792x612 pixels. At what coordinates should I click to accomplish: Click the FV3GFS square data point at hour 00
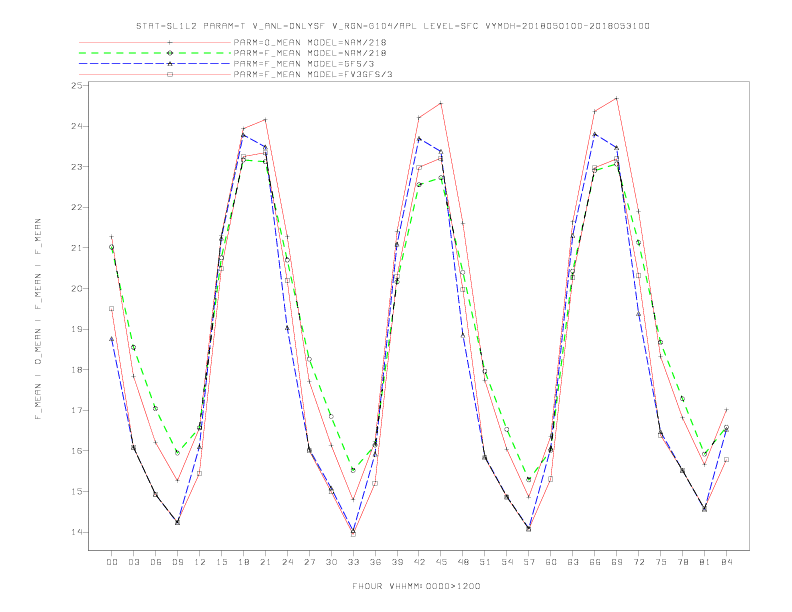click(x=112, y=309)
